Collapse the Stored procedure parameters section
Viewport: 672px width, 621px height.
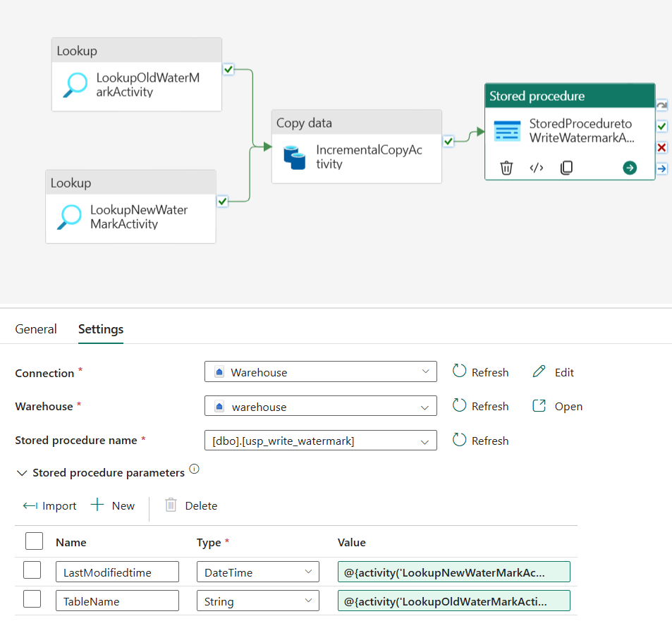coord(22,472)
